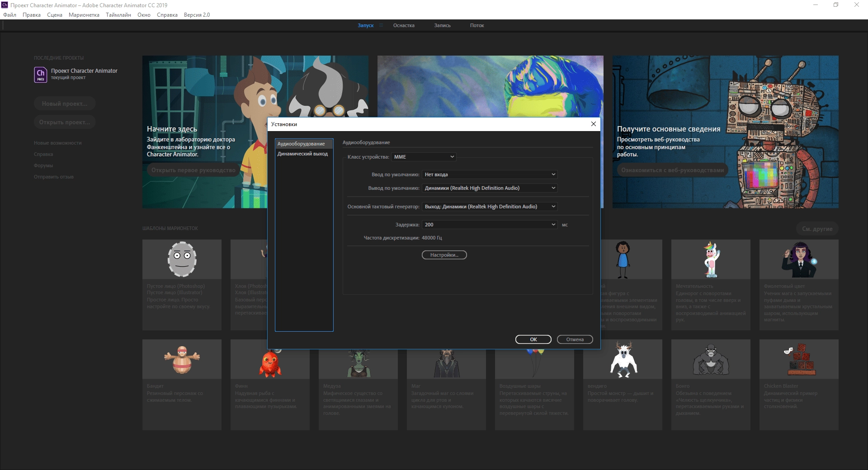Open the Окно menu
This screenshot has width=868, height=470.
coord(144,15)
